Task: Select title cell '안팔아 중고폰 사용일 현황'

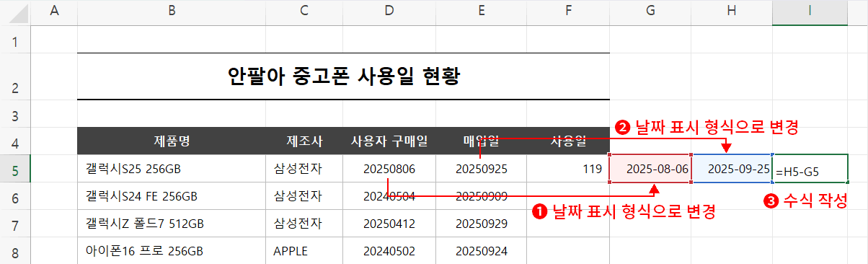Action: [x=343, y=76]
